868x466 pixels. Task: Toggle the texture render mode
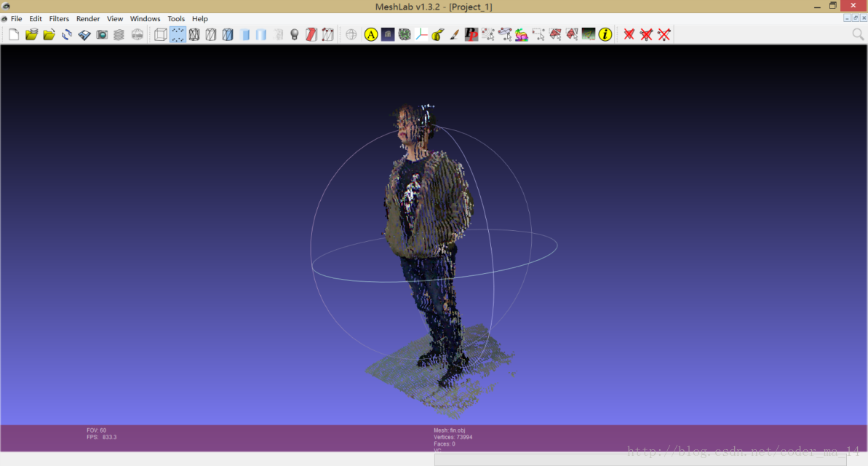pyautogui.click(x=278, y=35)
